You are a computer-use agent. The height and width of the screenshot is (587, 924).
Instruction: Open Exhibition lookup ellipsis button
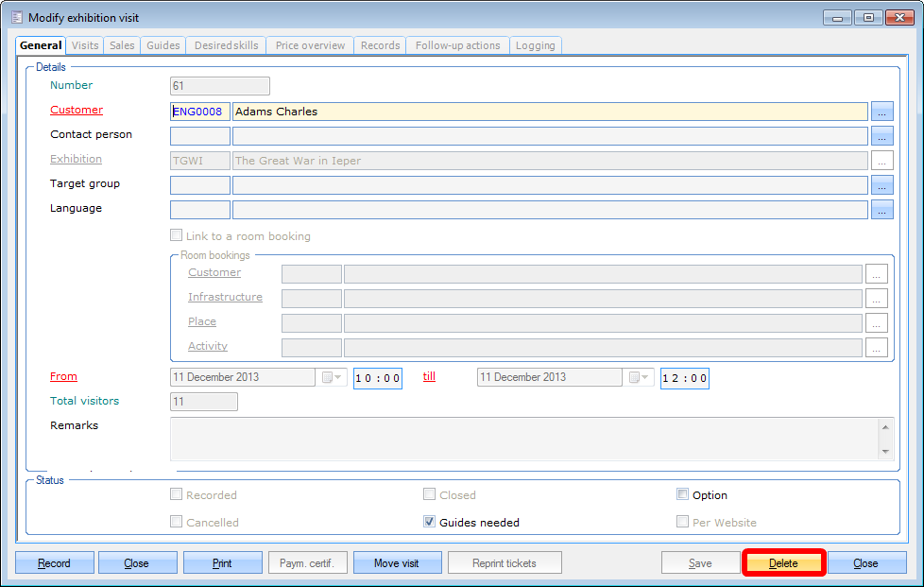(x=881, y=161)
